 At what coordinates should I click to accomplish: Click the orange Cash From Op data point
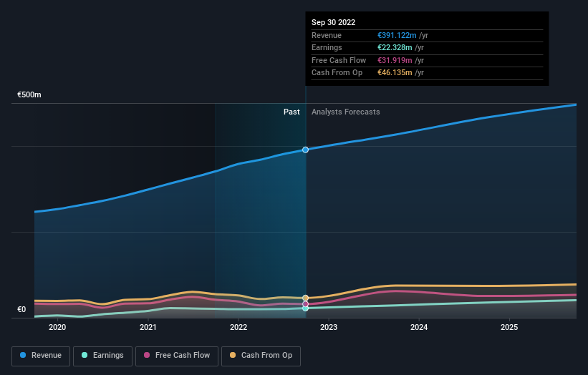pyautogui.click(x=306, y=298)
